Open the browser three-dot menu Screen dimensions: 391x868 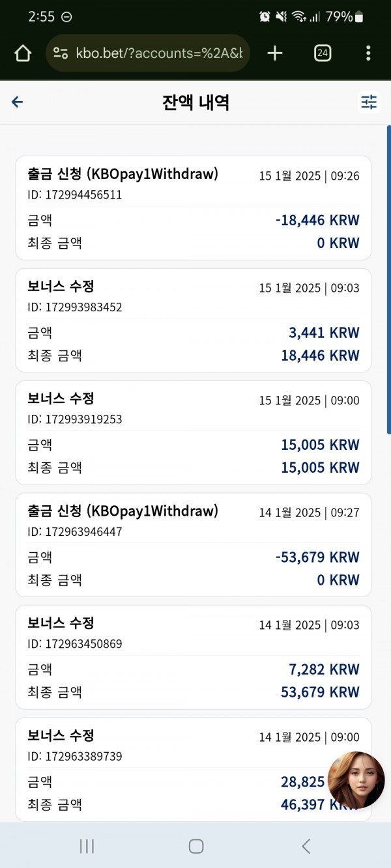[369, 53]
